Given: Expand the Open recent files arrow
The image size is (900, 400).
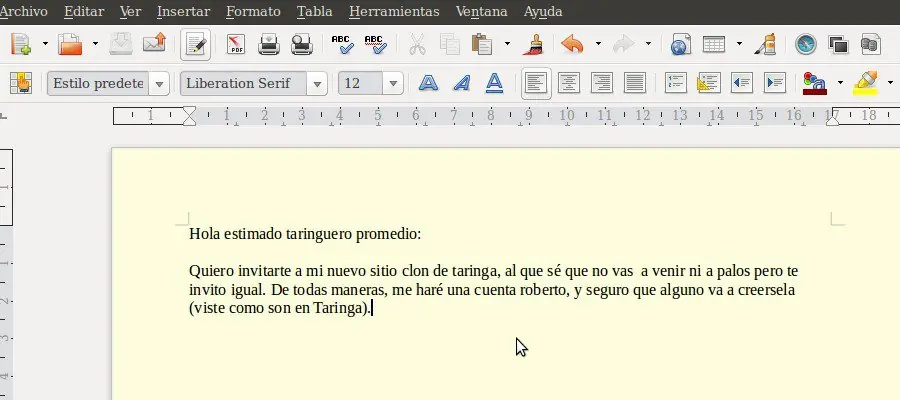Looking at the screenshot, I should point(95,44).
